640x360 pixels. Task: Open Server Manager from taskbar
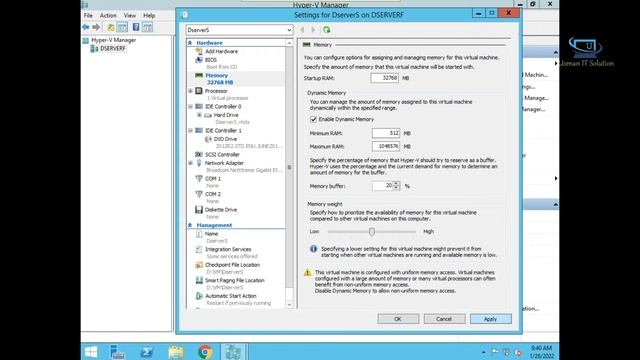coord(118,352)
